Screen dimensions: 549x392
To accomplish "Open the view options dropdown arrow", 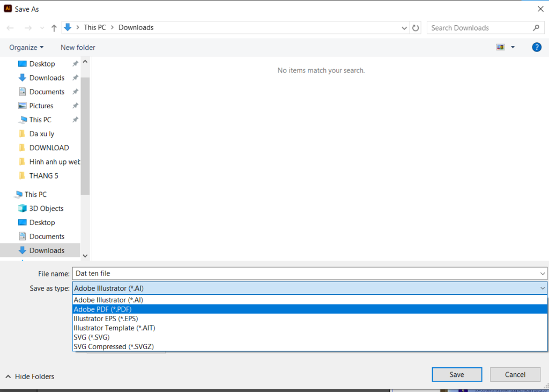I will tap(513, 47).
